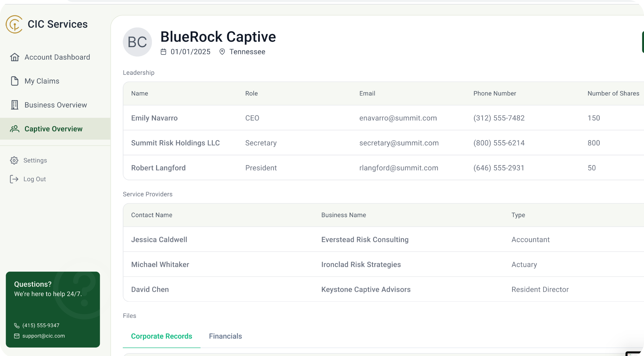Click the CIC Services logo icon
Image resolution: width=644 pixels, height=356 pixels.
point(14,24)
